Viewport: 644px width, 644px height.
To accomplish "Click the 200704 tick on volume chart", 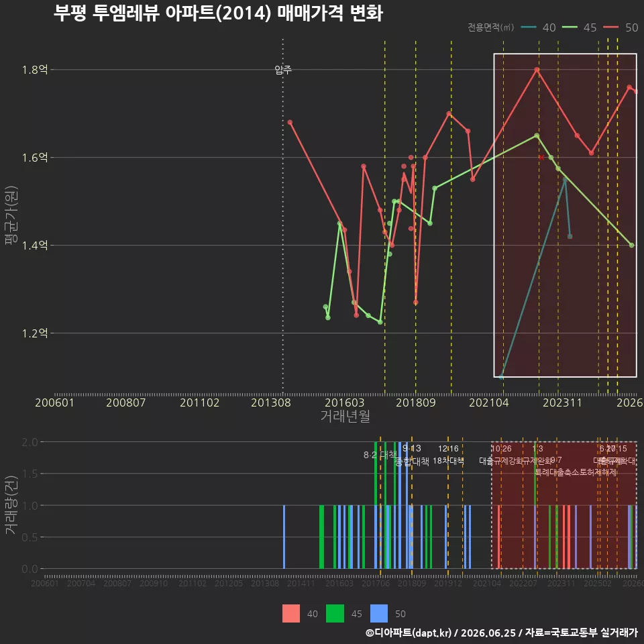I will click(x=81, y=583).
